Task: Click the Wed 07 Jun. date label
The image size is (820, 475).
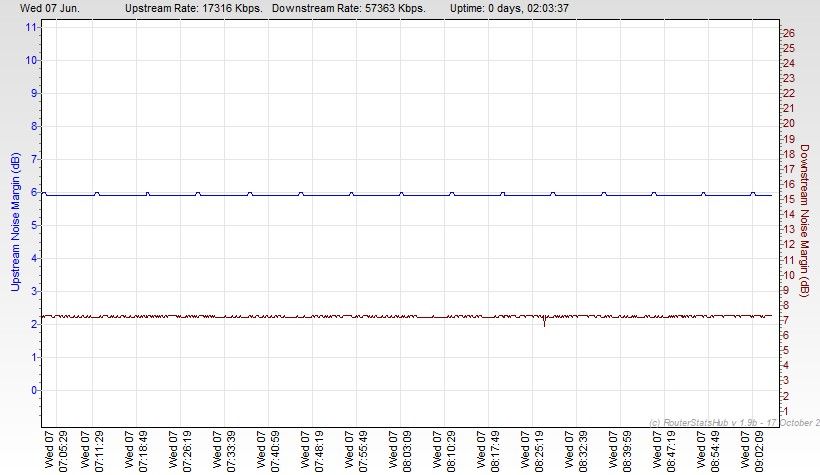Action: coord(48,8)
